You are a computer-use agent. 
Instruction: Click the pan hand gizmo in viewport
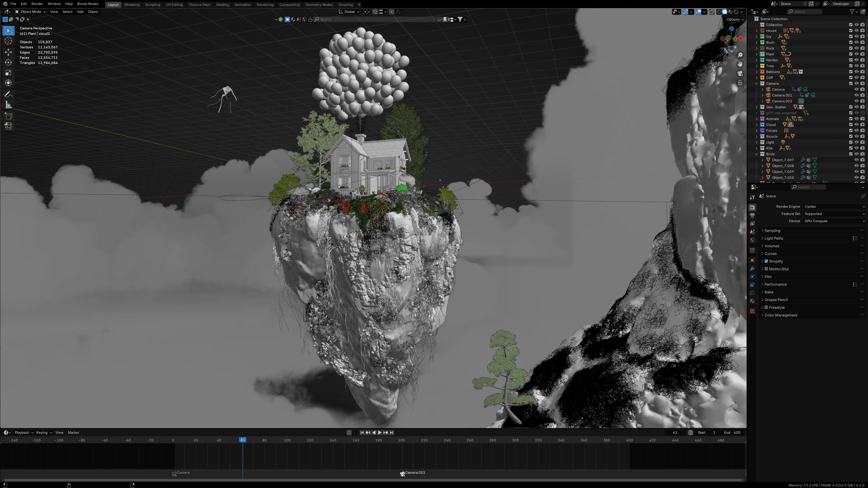740,64
